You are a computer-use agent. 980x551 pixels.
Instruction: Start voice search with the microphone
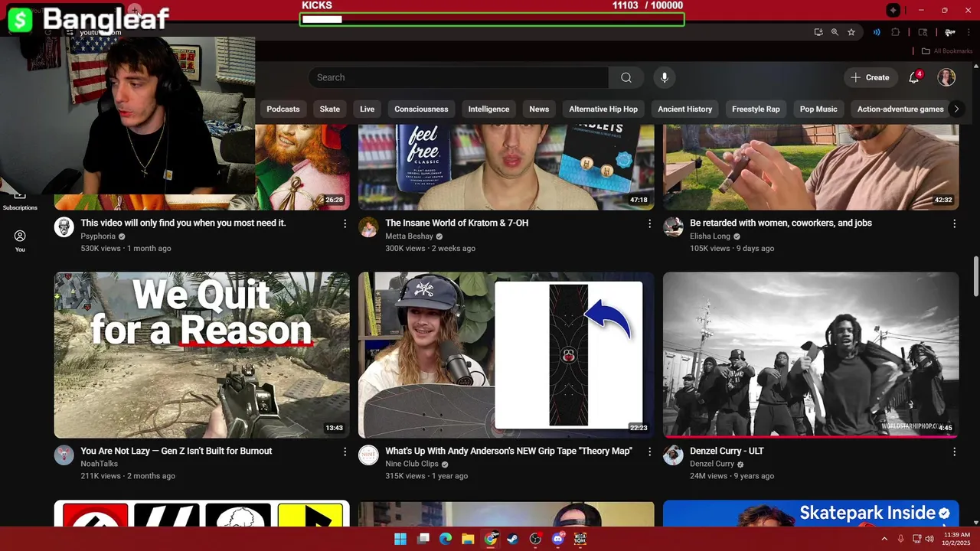665,77
